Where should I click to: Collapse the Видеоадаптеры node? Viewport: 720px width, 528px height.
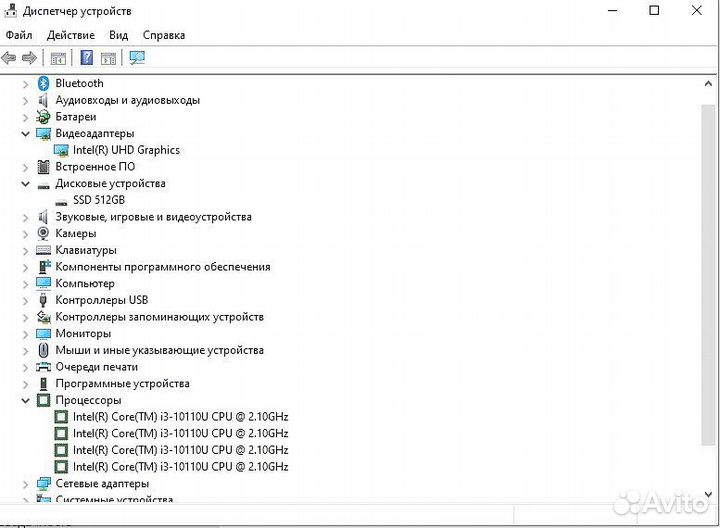point(26,134)
